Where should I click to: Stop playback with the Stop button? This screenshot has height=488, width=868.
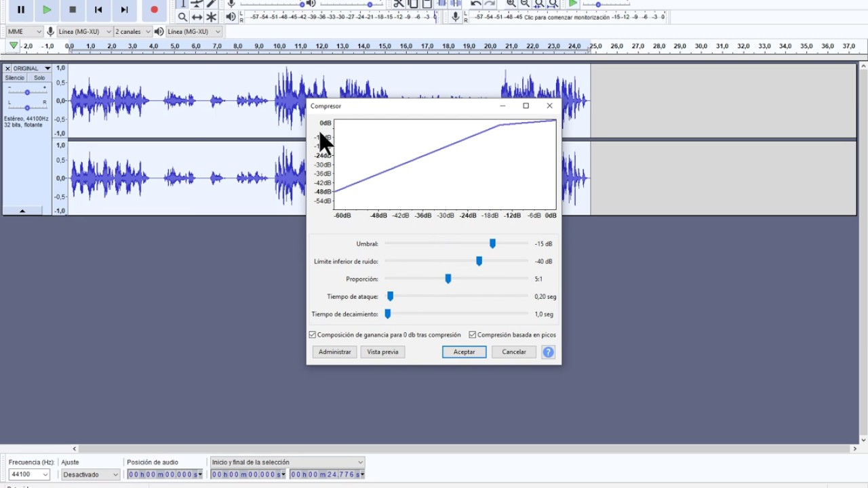[x=73, y=9]
